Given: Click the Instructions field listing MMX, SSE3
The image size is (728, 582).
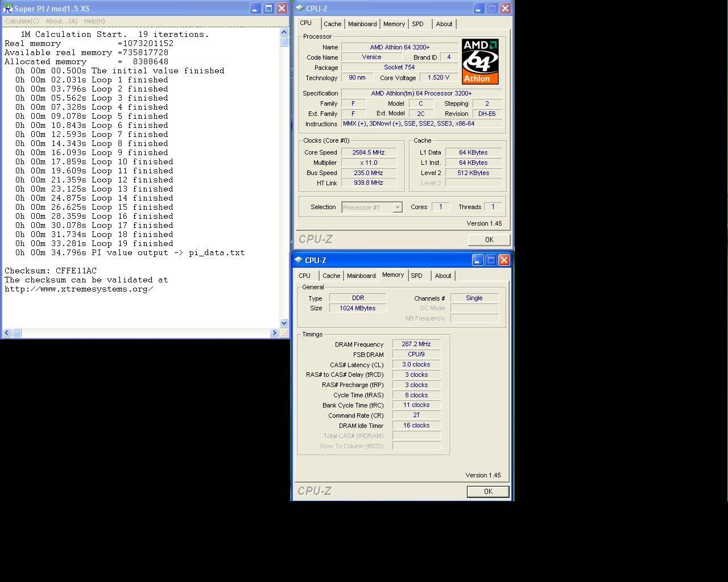Looking at the screenshot, I should (x=422, y=124).
